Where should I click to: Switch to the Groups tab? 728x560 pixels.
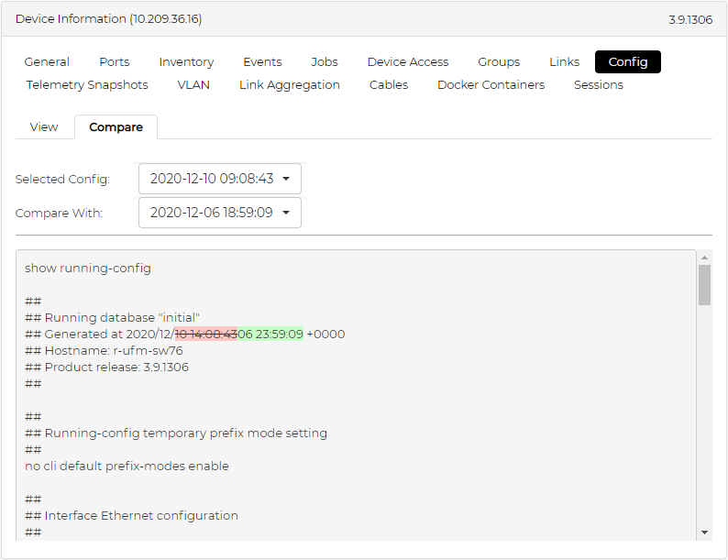[x=499, y=62]
